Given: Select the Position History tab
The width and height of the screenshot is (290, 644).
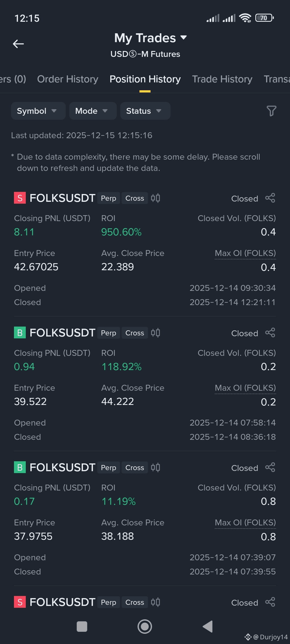Looking at the screenshot, I should [145, 79].
